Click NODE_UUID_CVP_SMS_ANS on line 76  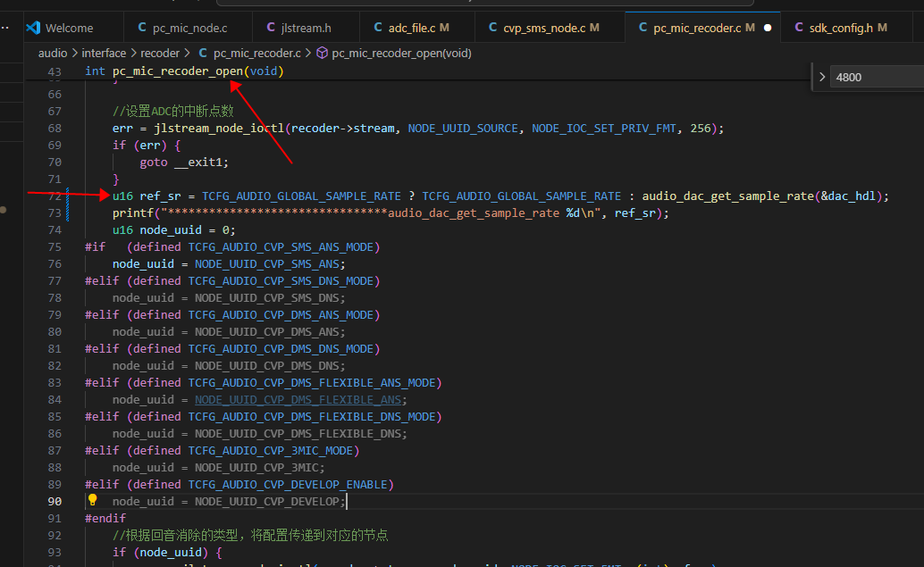[267, 263]
